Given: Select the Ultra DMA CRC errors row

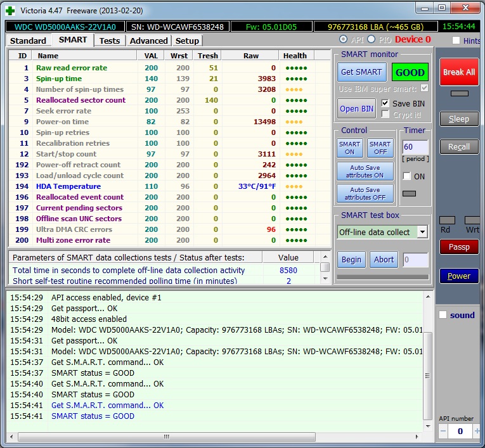Looking at the screenshot, I should click(169, 229).
